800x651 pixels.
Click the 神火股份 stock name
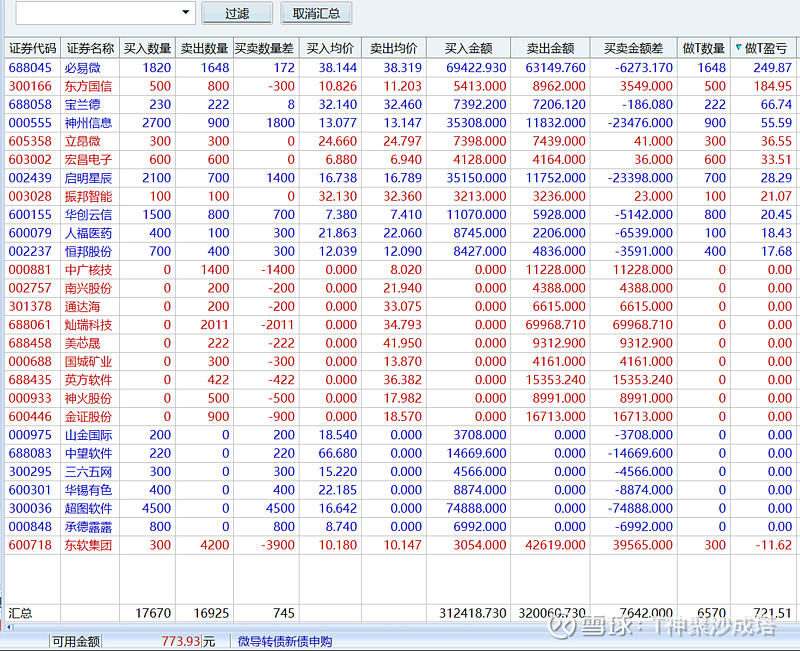[88, 398]
